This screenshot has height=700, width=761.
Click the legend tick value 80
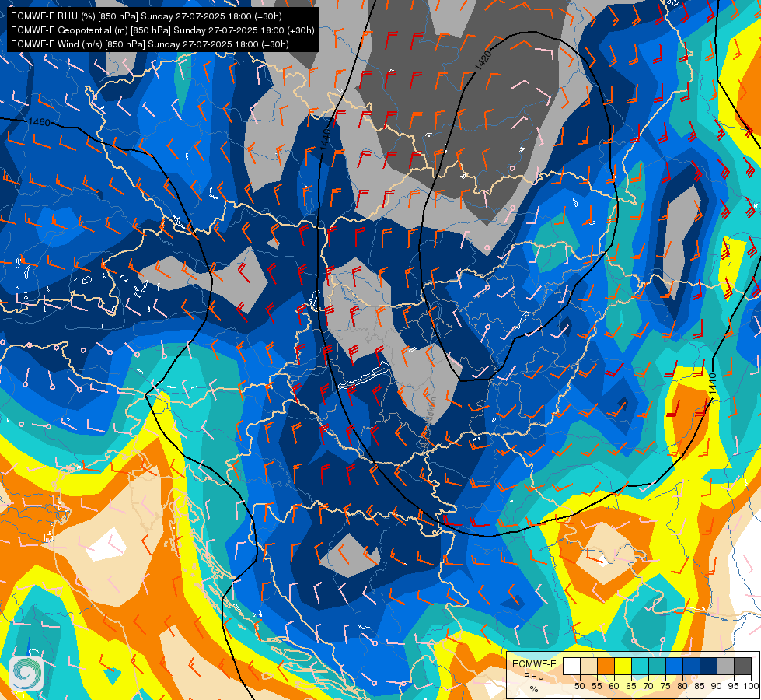pos(682,686)
